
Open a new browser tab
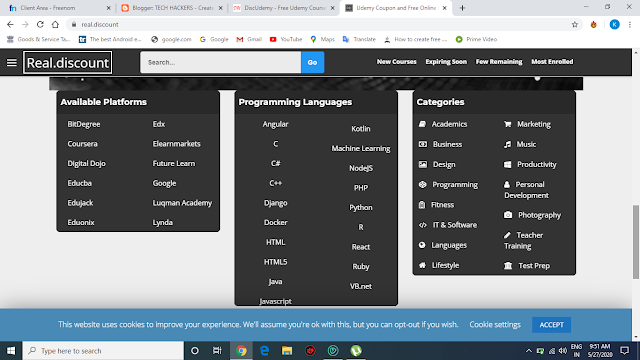click(462, 8)
